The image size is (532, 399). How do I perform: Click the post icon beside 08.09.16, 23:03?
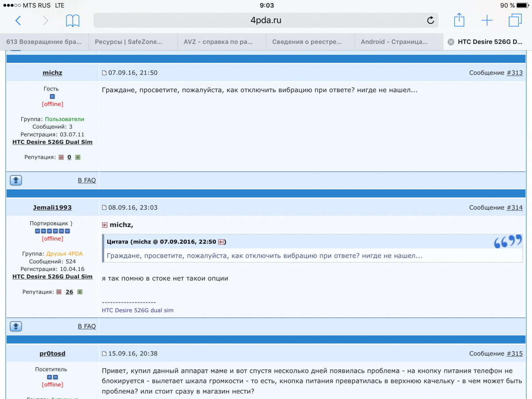tap(105, 208)
